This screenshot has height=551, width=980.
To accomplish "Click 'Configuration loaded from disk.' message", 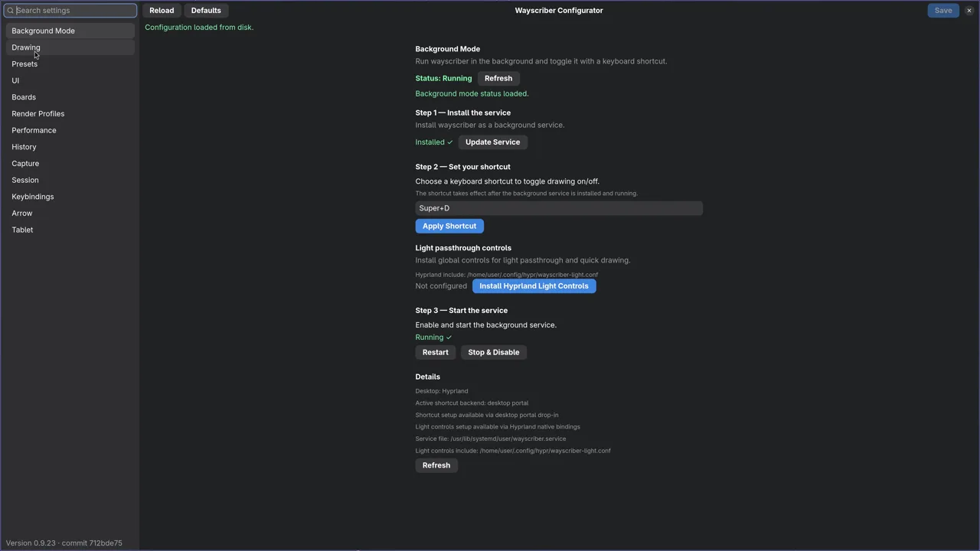I will pos(199,28).
